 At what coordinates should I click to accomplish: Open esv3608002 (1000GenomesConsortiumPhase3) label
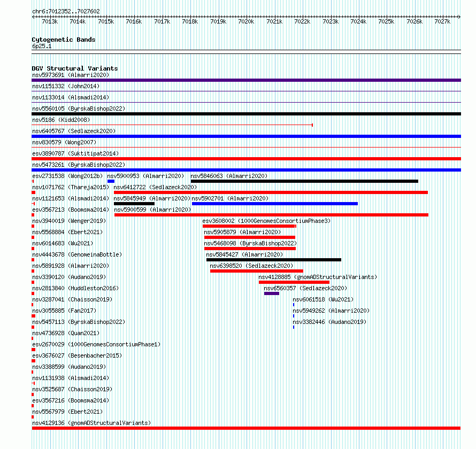[x=266, y=221]
